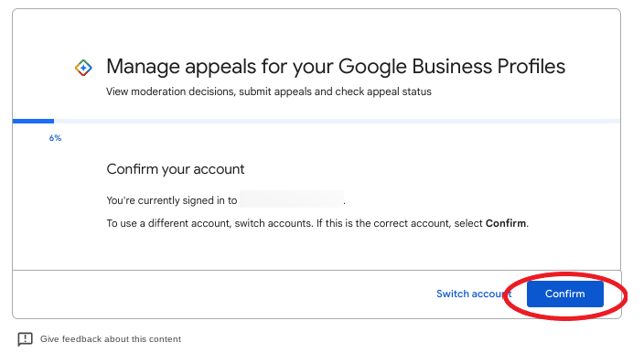Click the unfilled light progress bar track
This screenshot has height=353, width=644.
tap(337, 121)
